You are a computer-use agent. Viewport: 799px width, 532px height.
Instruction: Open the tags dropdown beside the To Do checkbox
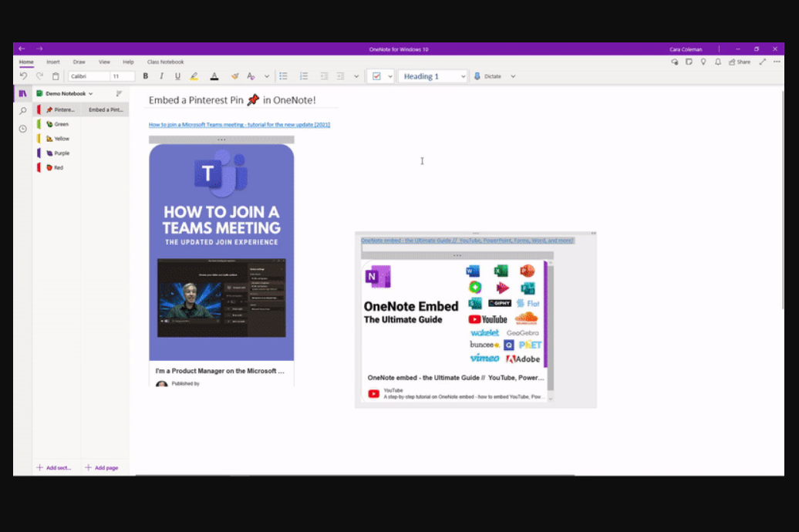[389, 76]
